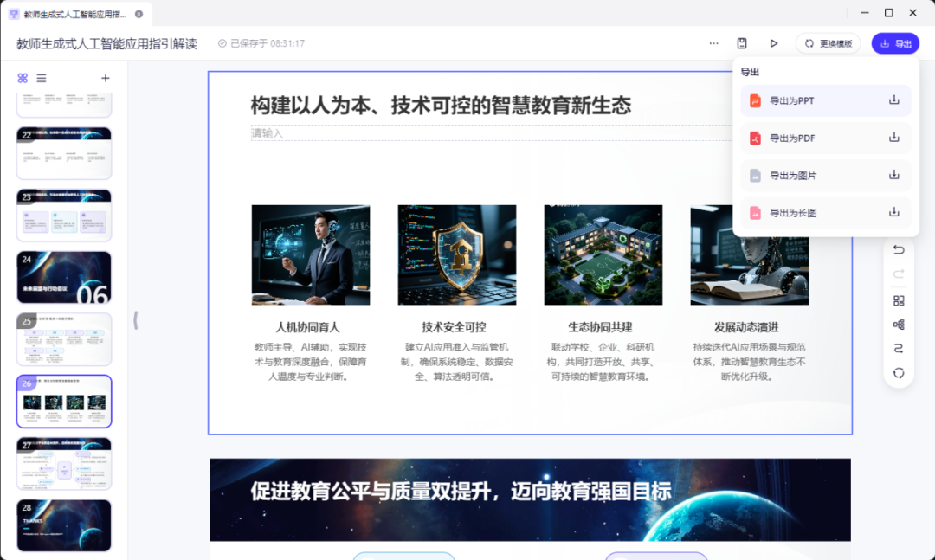Click the regenerate icon at the sidebar bottom
Image resolution: width=935 pixels, height=560 pixels.
click(899, 373)
